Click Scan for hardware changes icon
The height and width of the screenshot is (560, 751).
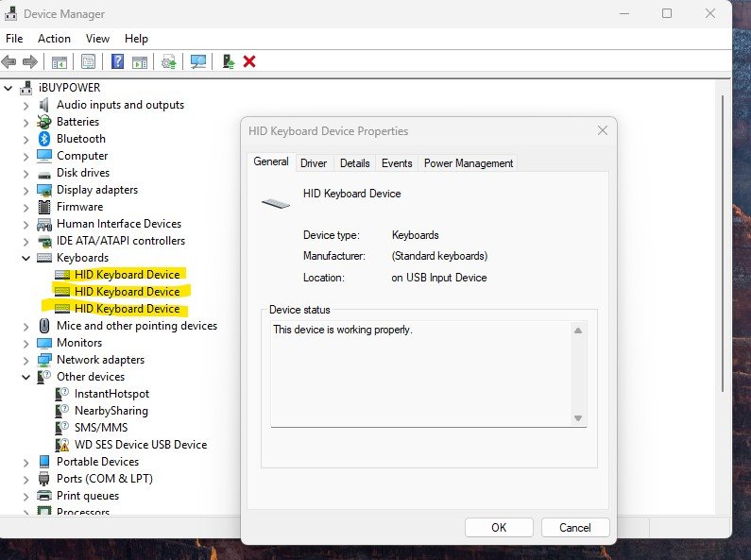197,61
